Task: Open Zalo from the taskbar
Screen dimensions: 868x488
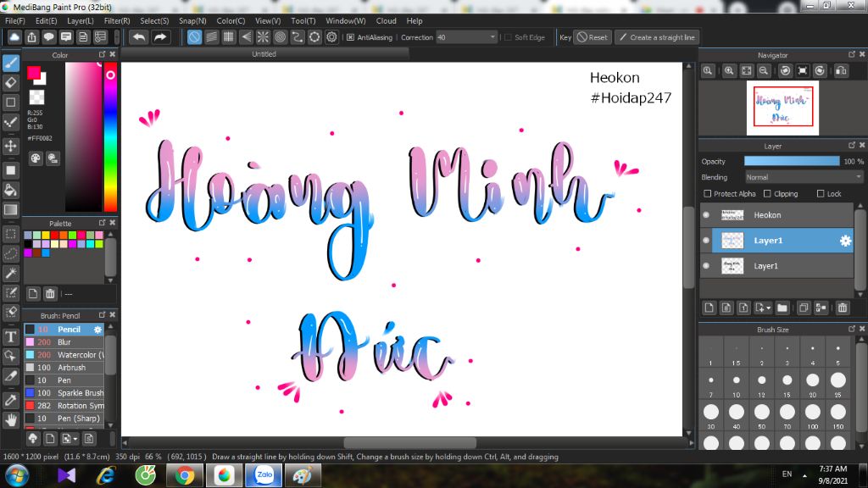Action: (264, 475)
